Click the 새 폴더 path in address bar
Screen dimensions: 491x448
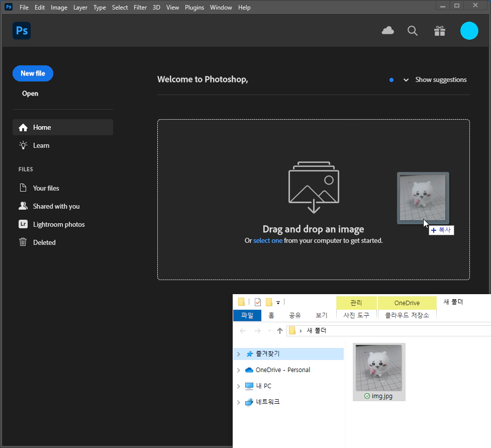pyautogui.click(x=316, y=331)
